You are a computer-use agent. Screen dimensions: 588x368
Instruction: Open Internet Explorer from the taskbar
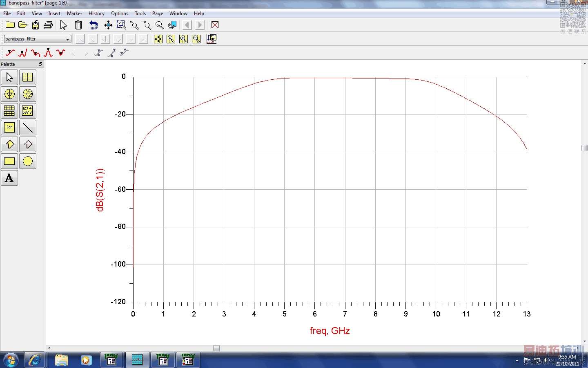(x=35, y=360)
